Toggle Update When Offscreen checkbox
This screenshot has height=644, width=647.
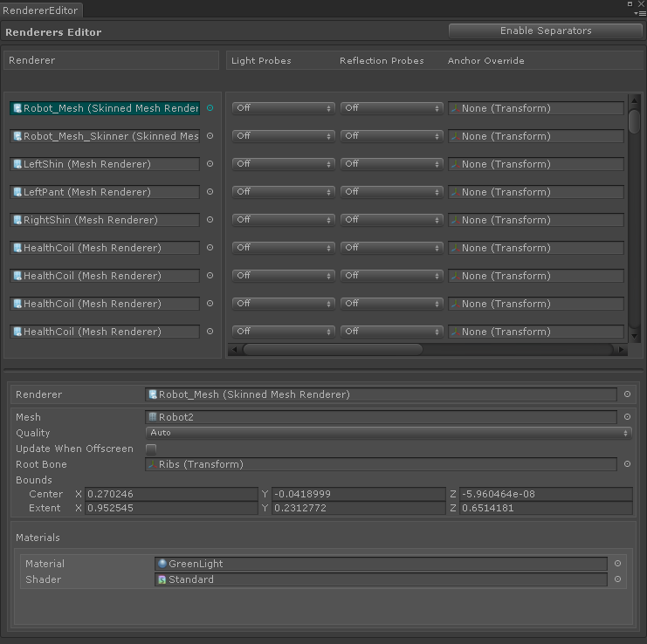point(151,449)
